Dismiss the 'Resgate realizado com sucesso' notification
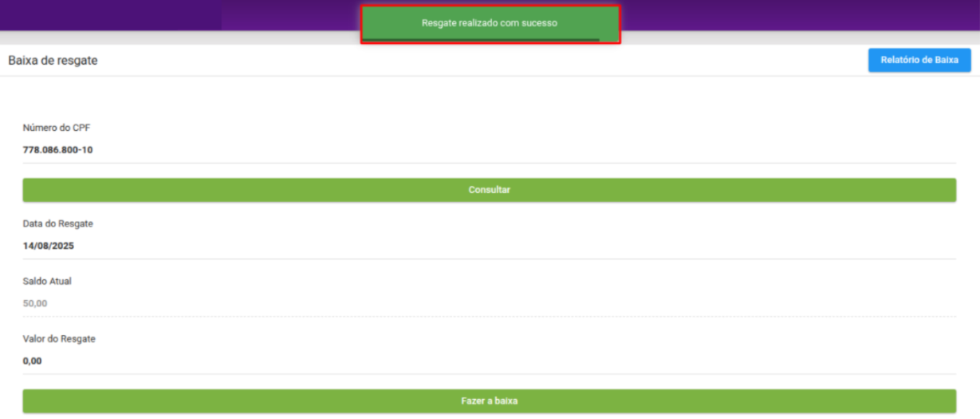 click(x=490, y=22)
